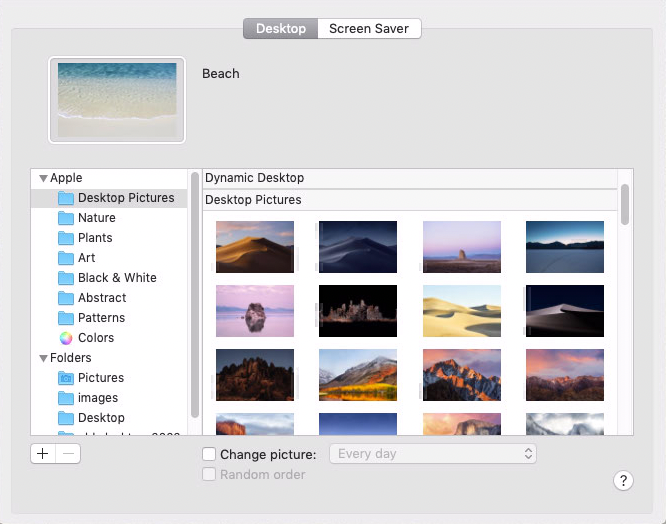
Task: Open the Plants folder icon
Action: coord(66,238)
